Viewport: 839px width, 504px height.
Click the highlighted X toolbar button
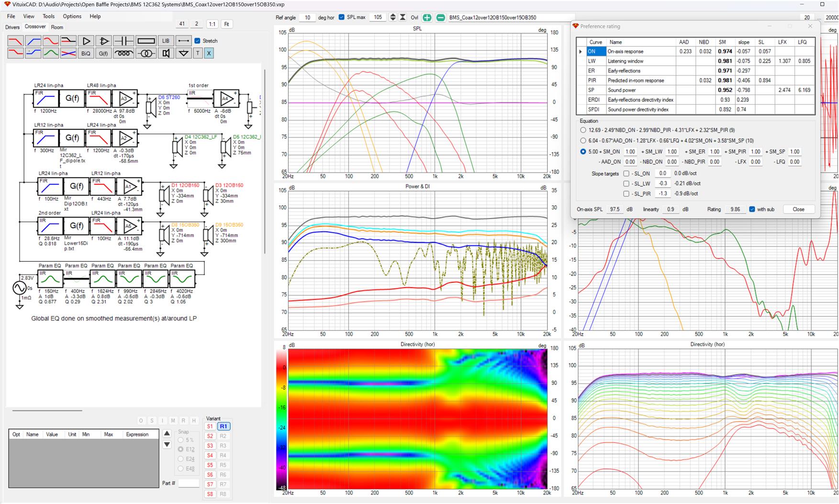pyautogui.click(x=209, y=53)
